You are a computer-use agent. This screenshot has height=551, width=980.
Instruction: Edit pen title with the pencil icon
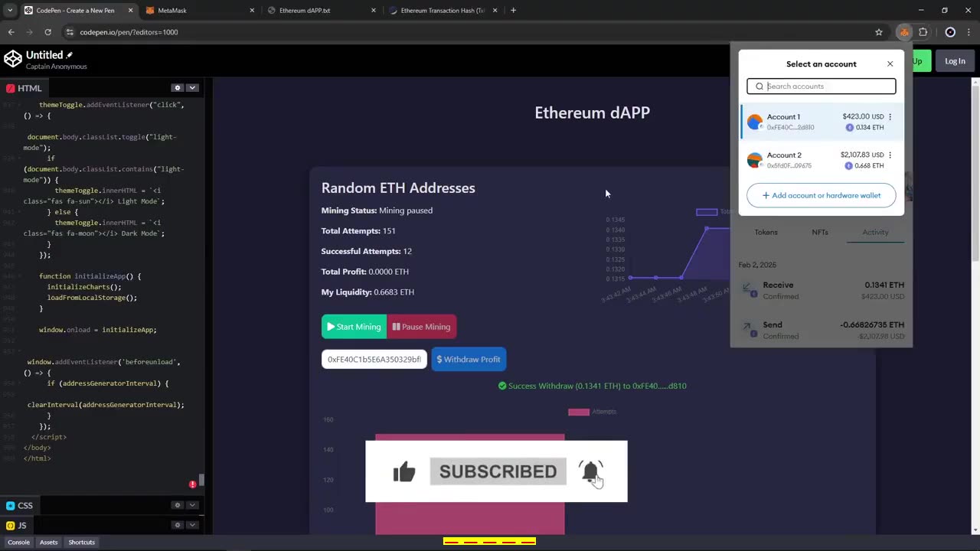pos(70,55)
